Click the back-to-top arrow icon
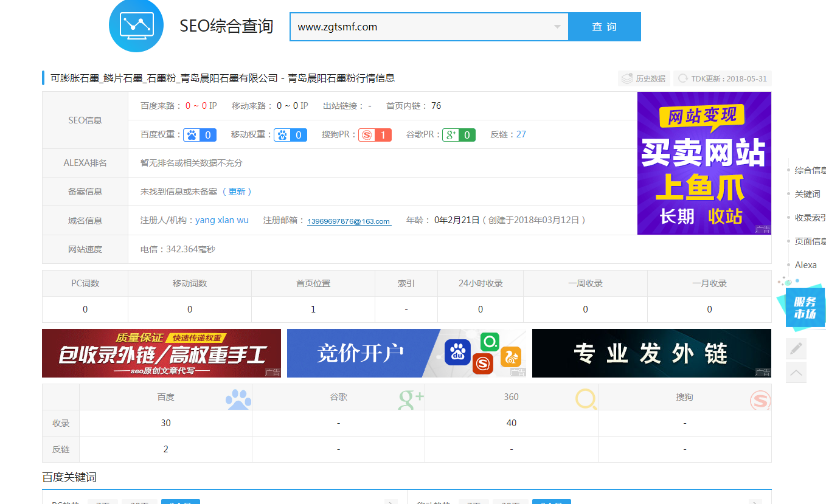Image resolution: width=826 pixels, height=504 pixels. tap(796, 372)
